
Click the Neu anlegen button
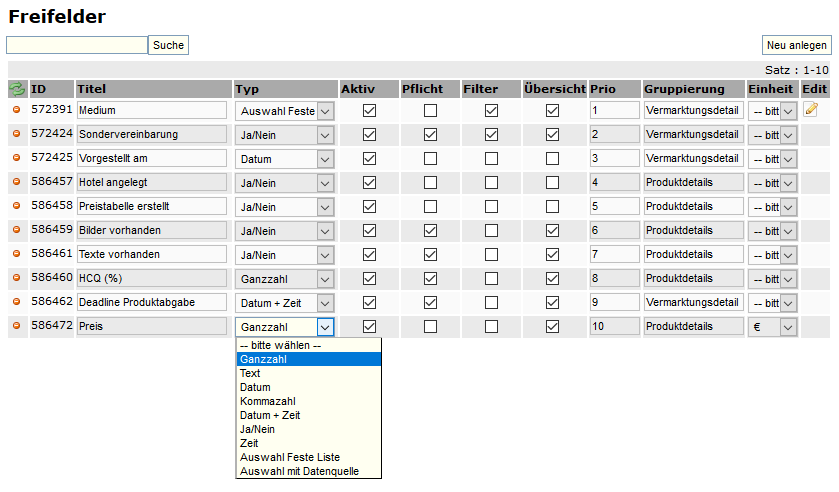[796, 45]
